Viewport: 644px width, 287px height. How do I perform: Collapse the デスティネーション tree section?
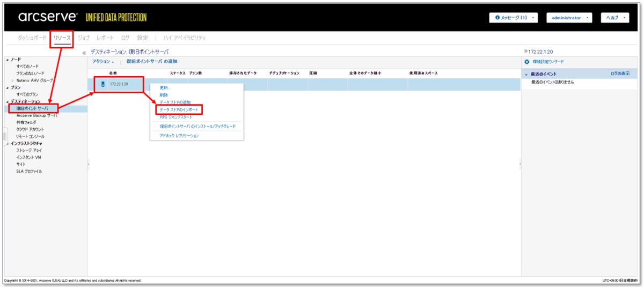pyautogui.click(x=8, y=101)
